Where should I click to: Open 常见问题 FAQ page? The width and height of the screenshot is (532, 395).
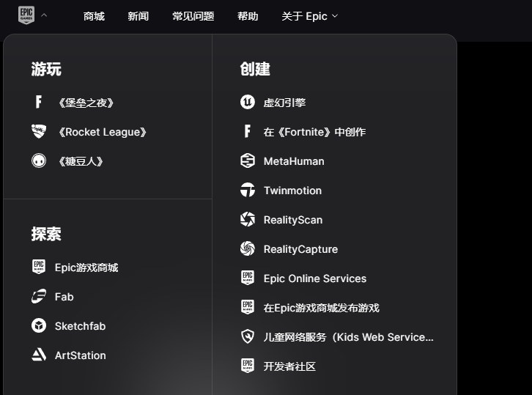tap(193, 16)
